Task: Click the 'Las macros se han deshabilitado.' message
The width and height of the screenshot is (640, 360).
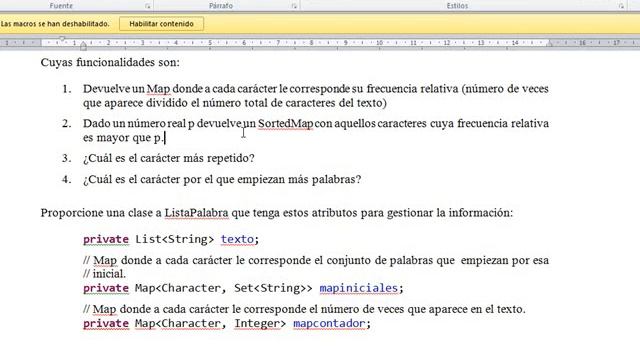Action: [x=55, y=24]
